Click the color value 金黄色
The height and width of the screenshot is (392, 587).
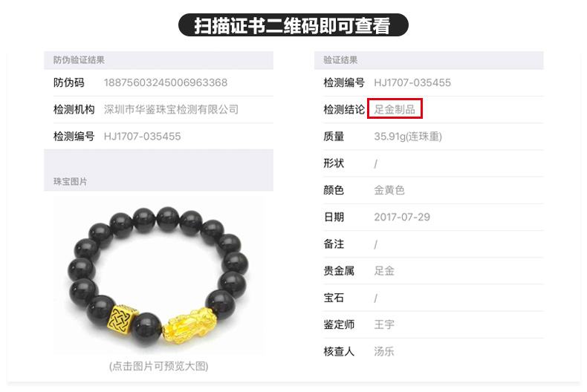389,190
